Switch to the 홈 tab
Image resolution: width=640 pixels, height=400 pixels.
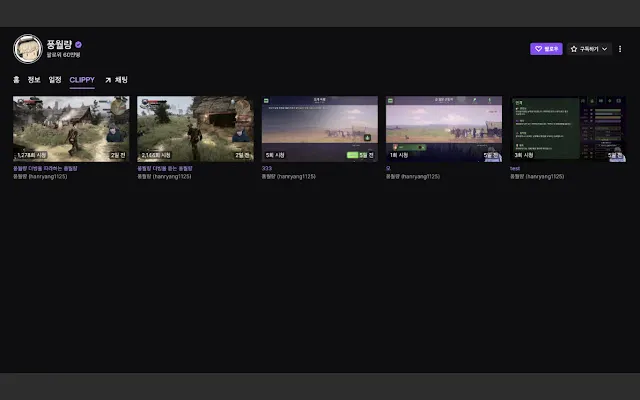pyautogui.click(x=16, y=80)
